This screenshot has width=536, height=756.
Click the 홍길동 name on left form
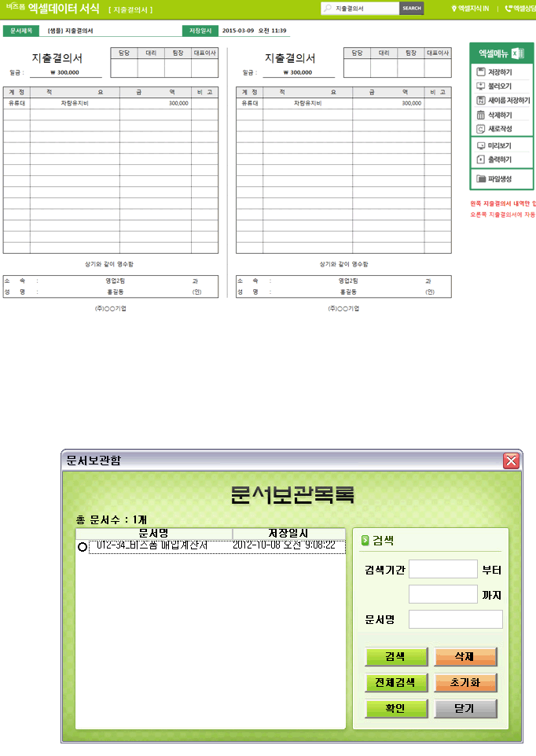116,292
